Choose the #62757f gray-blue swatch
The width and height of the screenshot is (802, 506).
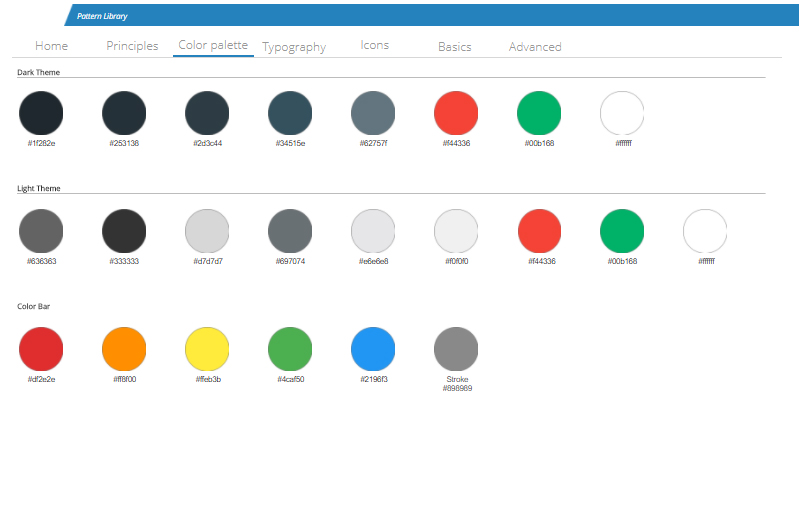click(373, 113)
